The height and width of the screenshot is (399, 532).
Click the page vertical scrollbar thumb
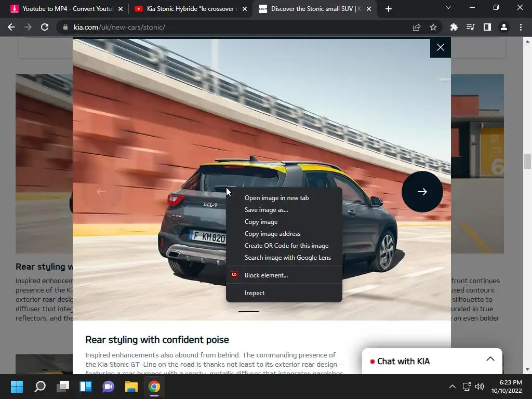pos(527,161)
